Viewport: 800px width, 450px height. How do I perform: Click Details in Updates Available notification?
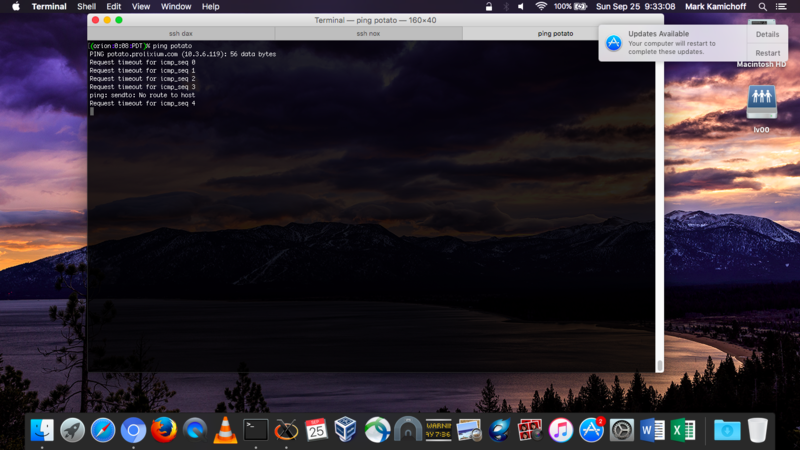click(x=767, y=34)
